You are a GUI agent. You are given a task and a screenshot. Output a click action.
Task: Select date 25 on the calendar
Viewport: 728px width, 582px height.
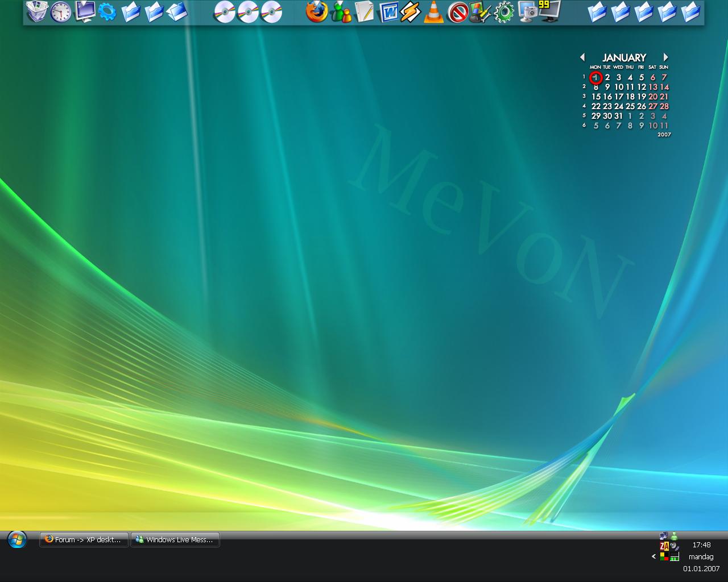(630, 106)
